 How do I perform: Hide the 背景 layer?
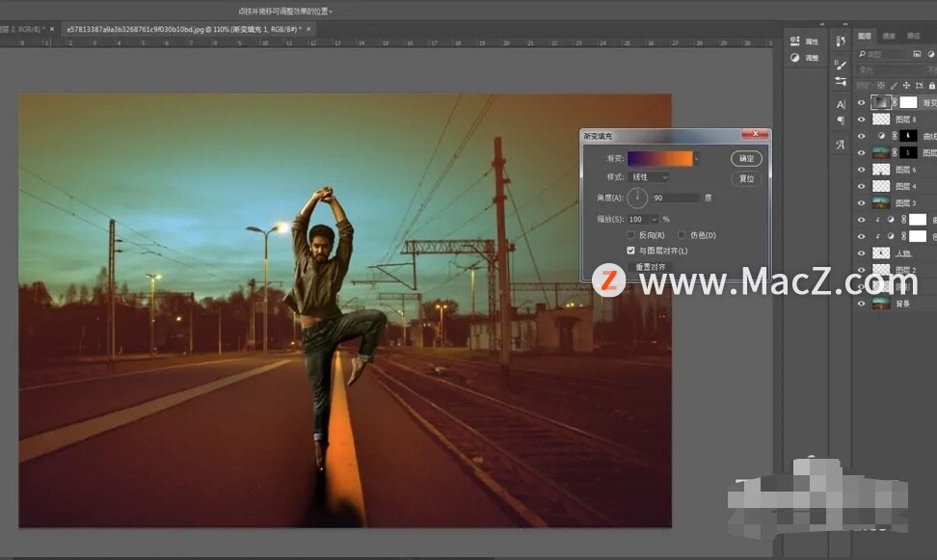pos(861,304)
